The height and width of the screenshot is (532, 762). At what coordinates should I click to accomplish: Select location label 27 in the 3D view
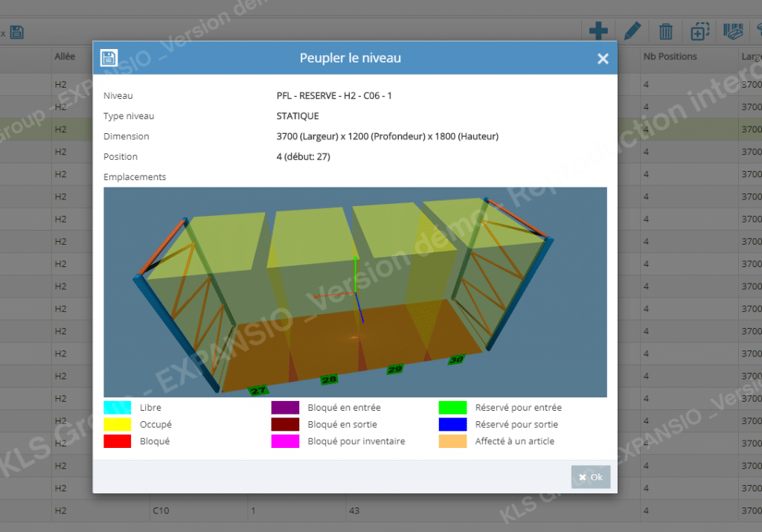point(257,390)
